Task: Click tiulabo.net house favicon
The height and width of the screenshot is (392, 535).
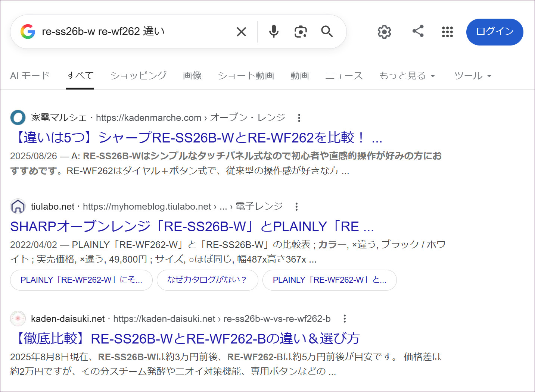Action: (x=18, y=206)
